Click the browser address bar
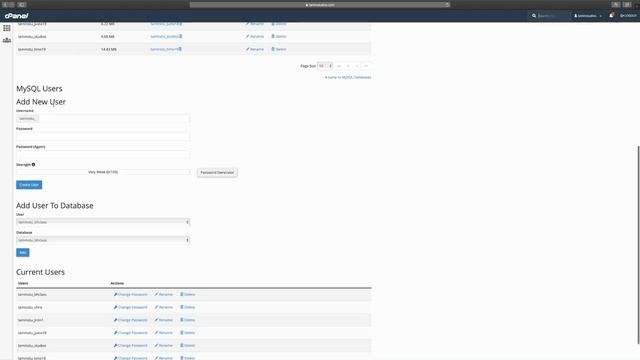Image resolution: width=640 pixels, height=360 pixels. click(320, 5)
